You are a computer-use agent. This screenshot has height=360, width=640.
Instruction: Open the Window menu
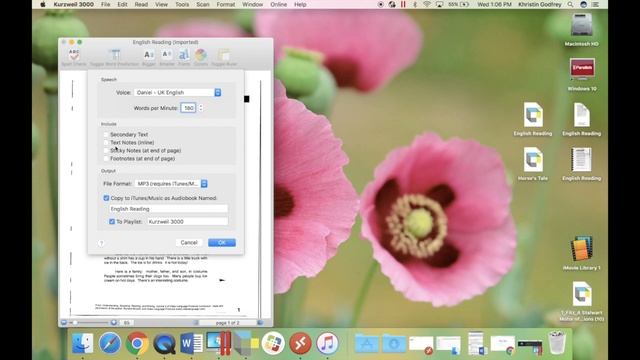tap(253, 4)
